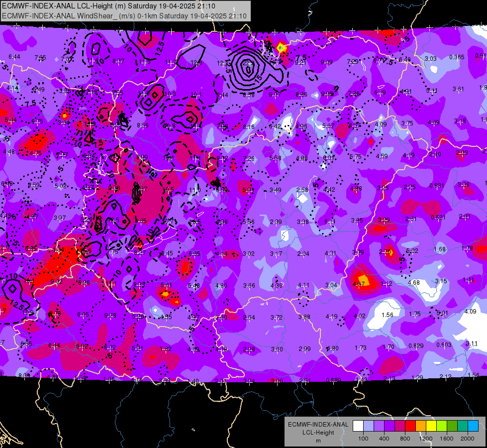Viewport: 487px width, 448px height.
Task: Click the shear value '2.99'
Action: (304, 348)
